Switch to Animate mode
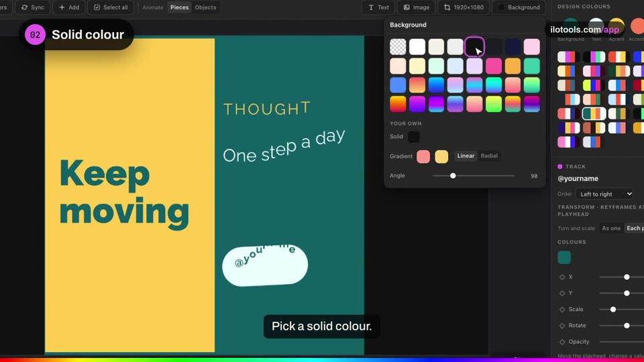The image size is (644, 362). [153, 7]
